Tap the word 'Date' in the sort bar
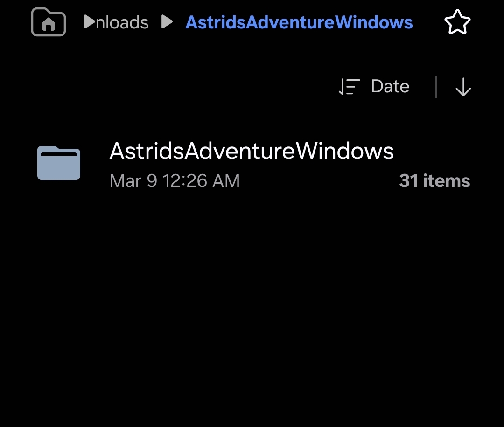Viewport: 504px width, 427px height. click(390, 87)
